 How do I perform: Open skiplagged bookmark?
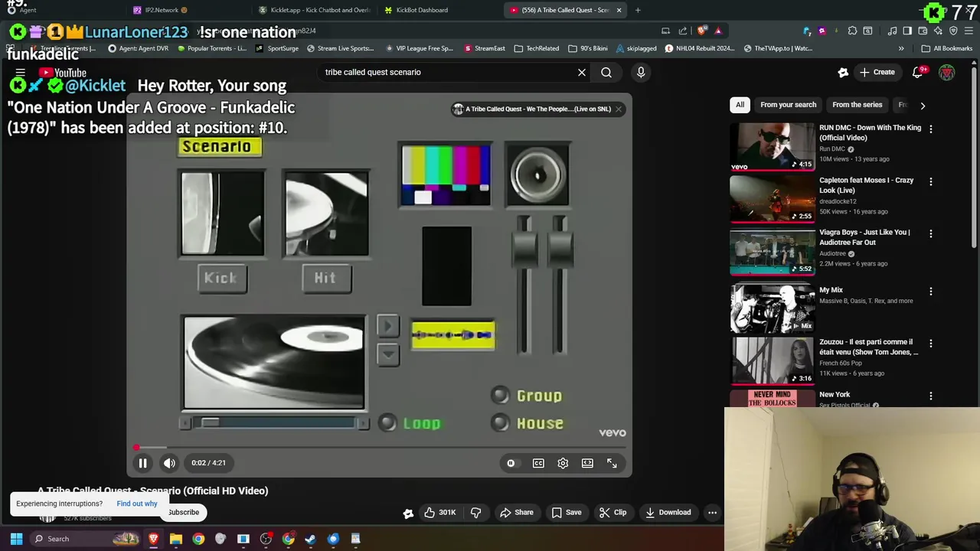click(635, 48)
